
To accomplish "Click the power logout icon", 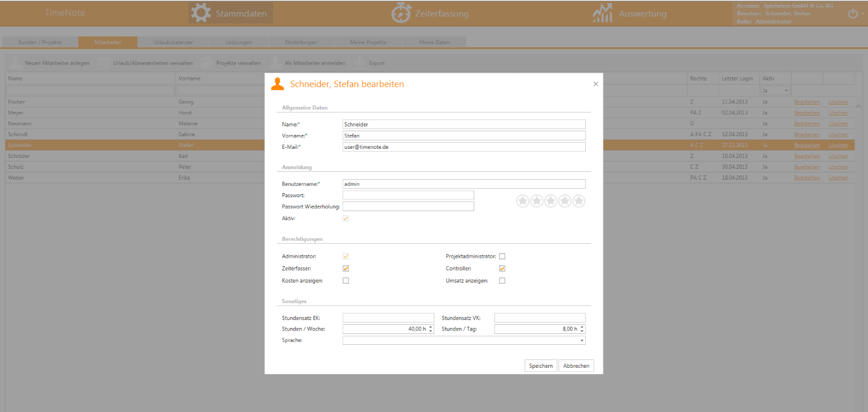I will (853, 13).
